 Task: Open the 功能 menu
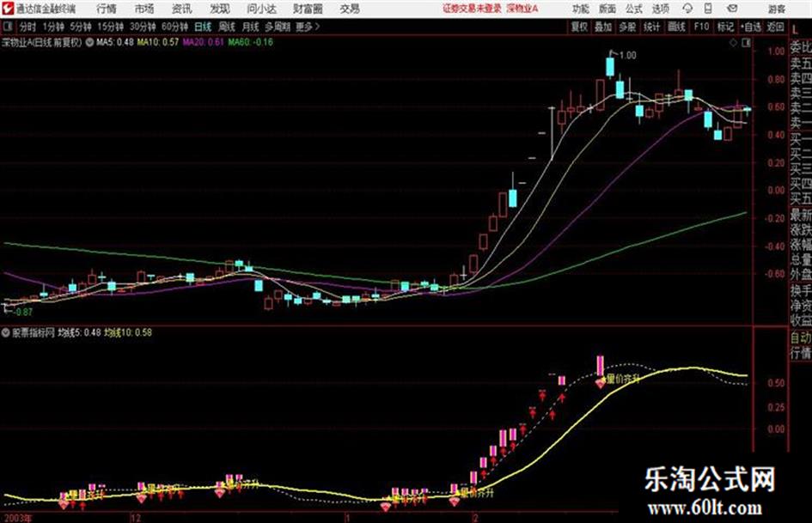pos(581,9)
